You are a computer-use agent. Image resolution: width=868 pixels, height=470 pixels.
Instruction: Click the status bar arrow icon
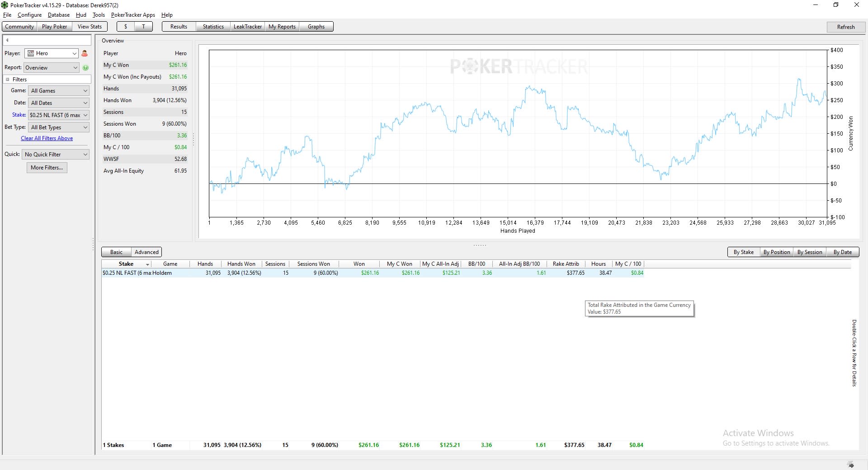tap(851, 465)
